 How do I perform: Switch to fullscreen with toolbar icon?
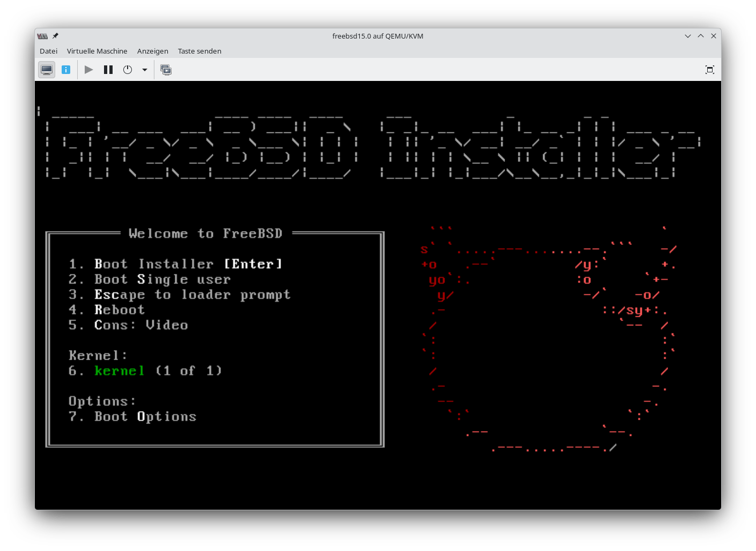click(x=709, y=70)
